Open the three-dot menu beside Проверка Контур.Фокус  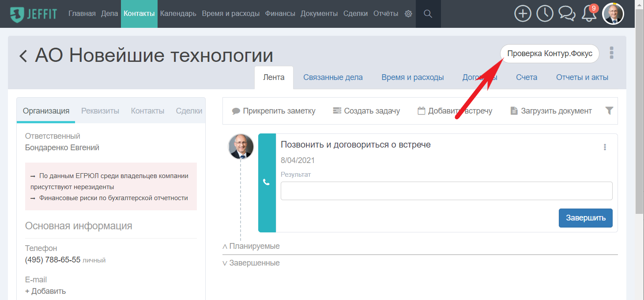pos(611,53)
